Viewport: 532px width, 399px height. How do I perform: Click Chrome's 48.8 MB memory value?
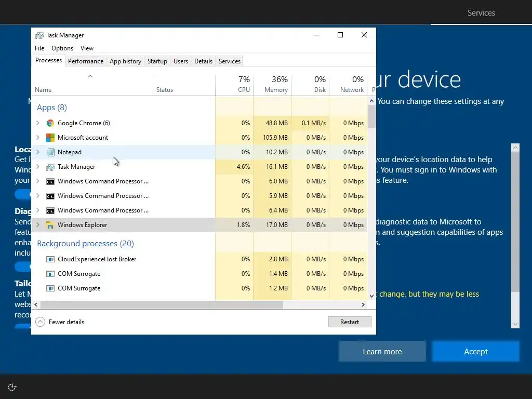pyautogui.click(x=276, y=123)
